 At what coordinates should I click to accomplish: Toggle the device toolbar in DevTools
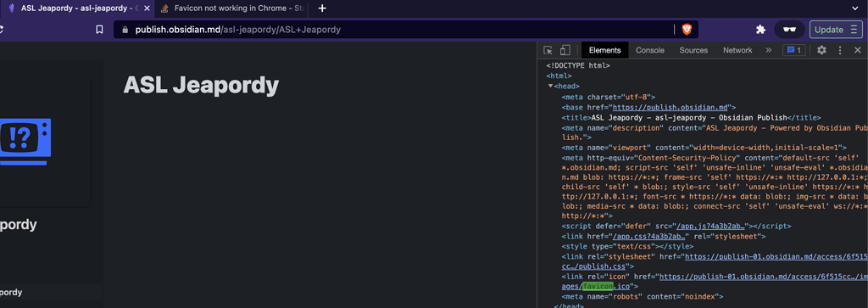tap(565, 50)
